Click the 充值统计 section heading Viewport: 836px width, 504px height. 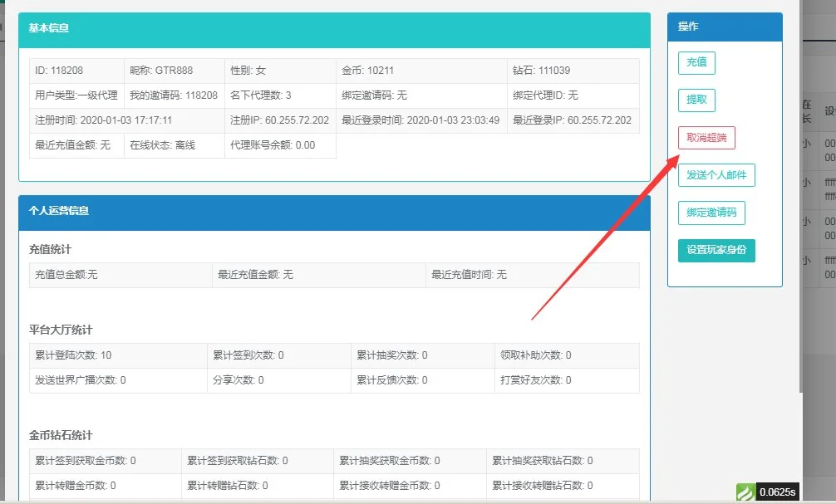point(50,250)
